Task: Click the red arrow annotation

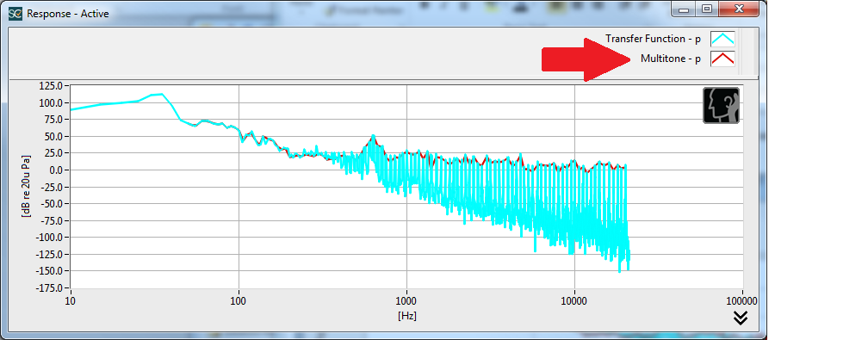Action: tap(586, 59)
